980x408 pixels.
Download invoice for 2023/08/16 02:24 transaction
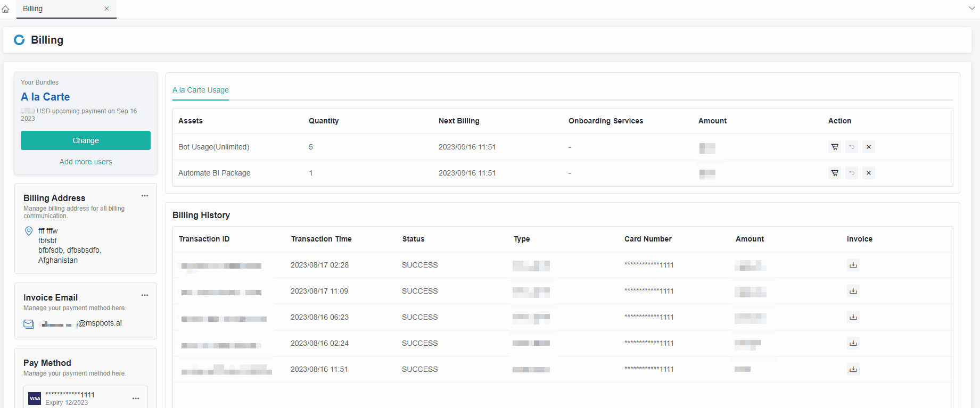click(853, 343)
